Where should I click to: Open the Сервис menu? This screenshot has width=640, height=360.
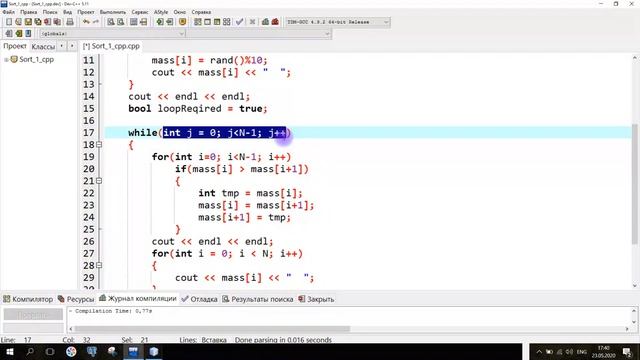[140, 12]
